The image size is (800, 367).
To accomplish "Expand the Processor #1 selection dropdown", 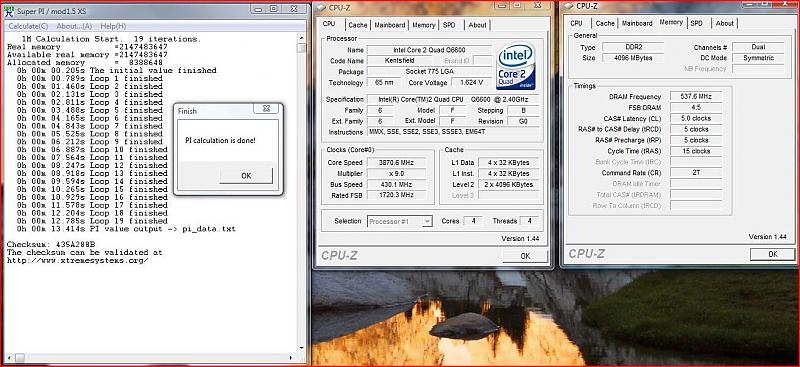I will click(x=428, y=222).
